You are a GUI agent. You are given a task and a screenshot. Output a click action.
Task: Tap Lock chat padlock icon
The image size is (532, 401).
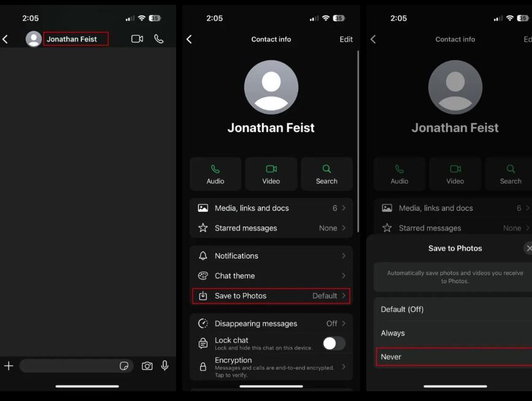click(x=203, y=343)
